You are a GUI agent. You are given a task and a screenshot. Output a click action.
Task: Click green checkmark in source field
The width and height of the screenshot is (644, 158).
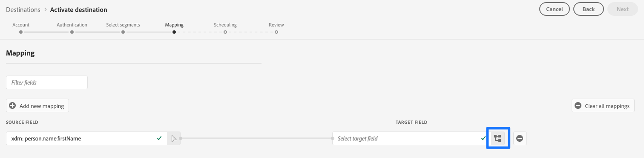click(x=159, y=138)
